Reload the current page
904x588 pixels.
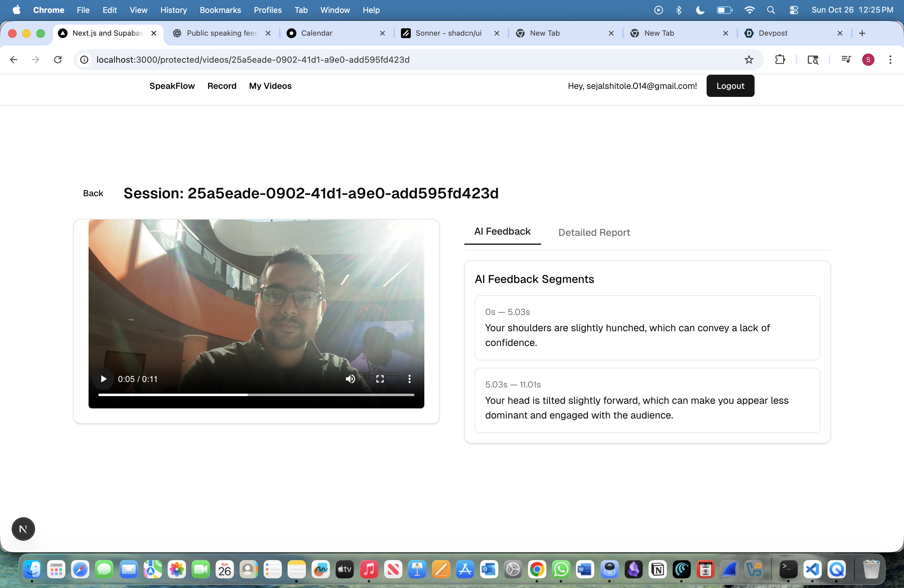click(58, 60)
